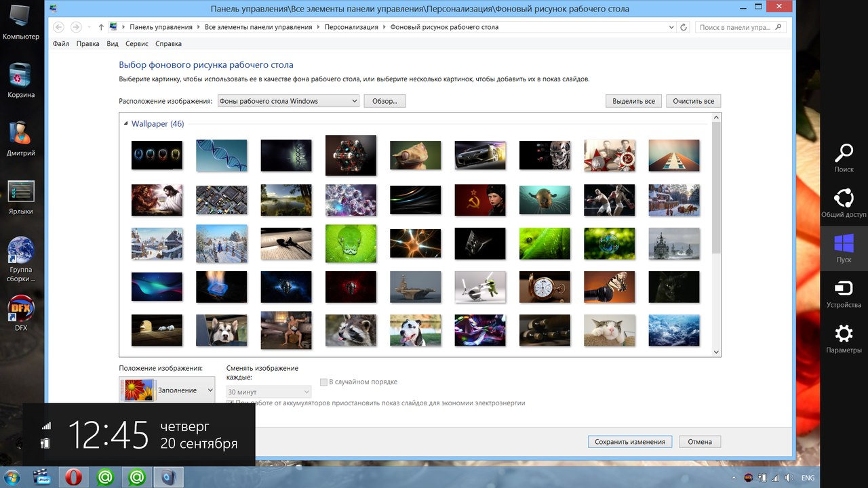This screenshot has height=488, width=868.
Task: Click the 'Сохранить изменения' button
Action: click(629, 442)
